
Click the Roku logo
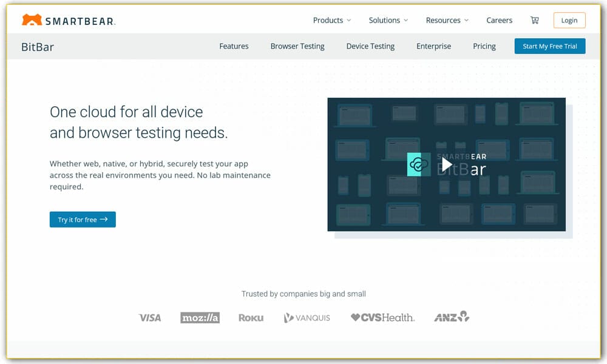pyautogui.click(x=251, y=317)
